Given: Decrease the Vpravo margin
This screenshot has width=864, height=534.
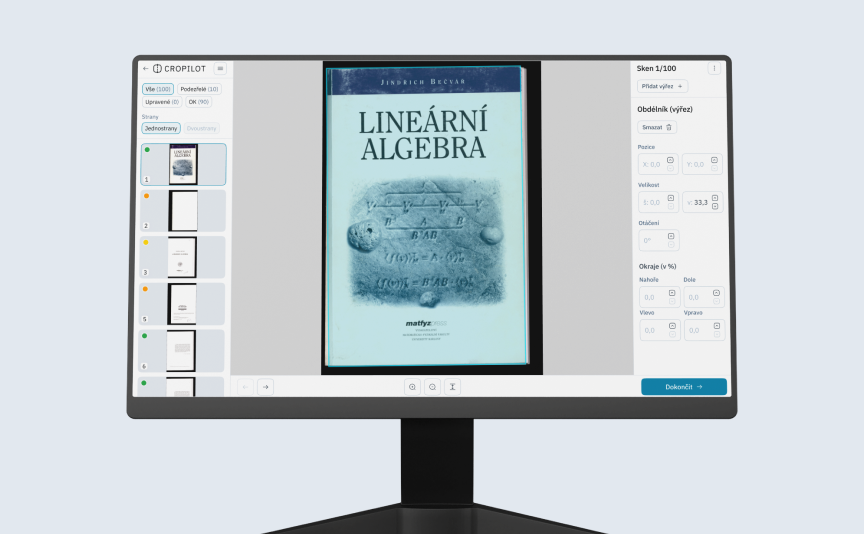Looking at the screenshot, I should pyautogui.click(x=717, y=334).
